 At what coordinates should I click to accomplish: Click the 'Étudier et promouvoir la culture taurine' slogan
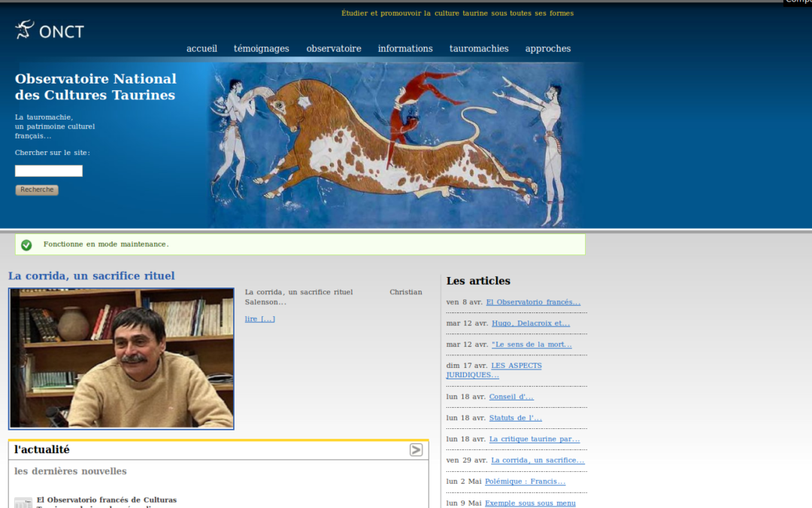click(x=457, y=13)
